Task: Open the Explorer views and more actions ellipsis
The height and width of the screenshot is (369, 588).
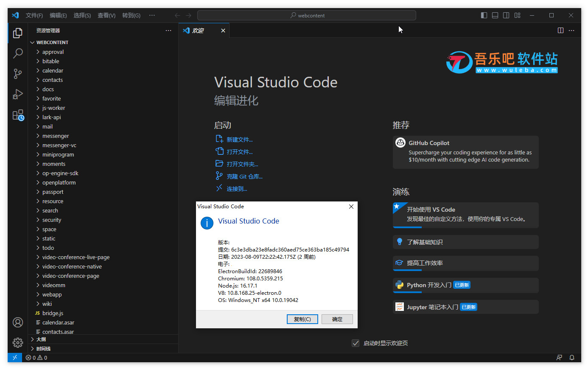Action: click(x=168, y=31)
